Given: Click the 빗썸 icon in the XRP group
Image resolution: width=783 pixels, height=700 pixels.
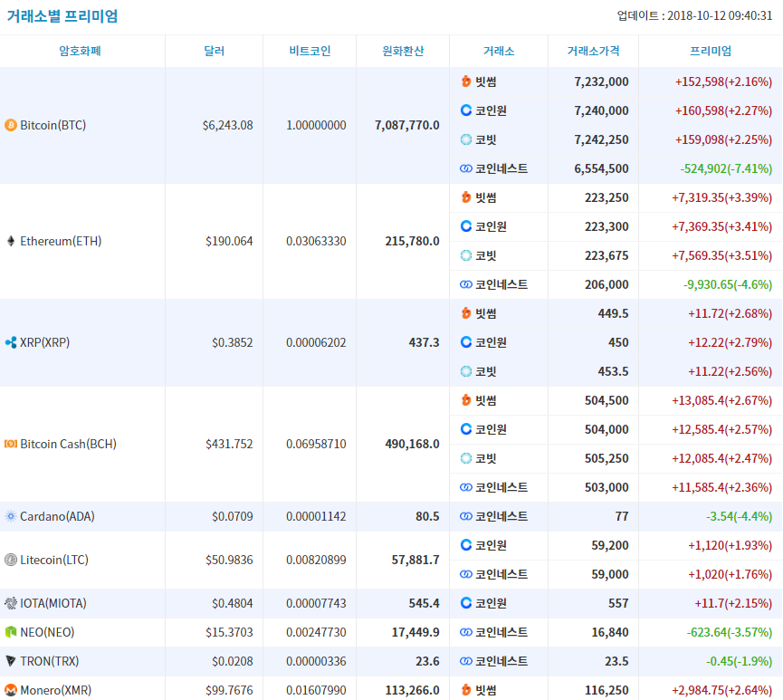Looking at the screenshot, I should (x=466, y=312).
